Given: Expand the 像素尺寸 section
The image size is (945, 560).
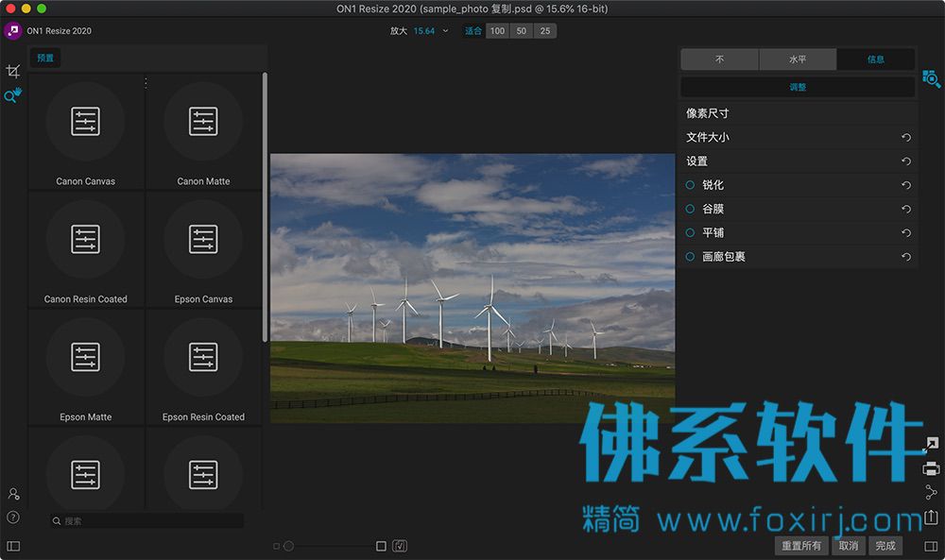Looking at the screenshot, I should [798, 113].
